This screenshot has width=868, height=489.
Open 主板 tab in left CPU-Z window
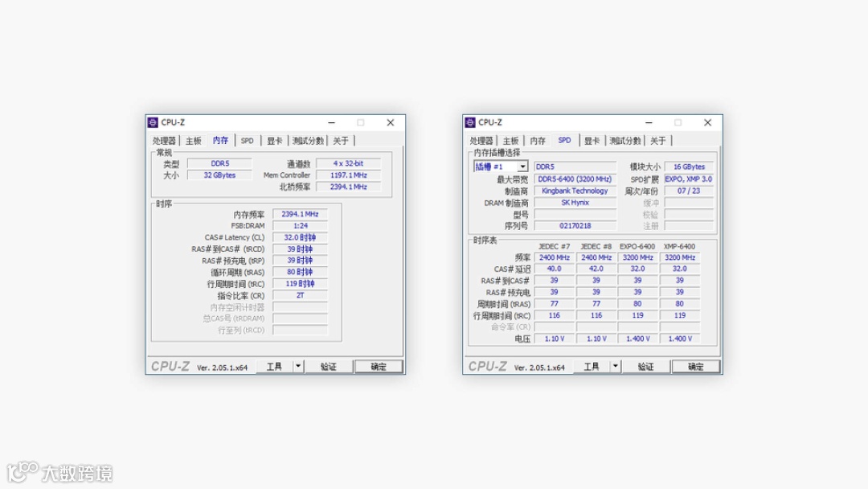click(193, 141)
